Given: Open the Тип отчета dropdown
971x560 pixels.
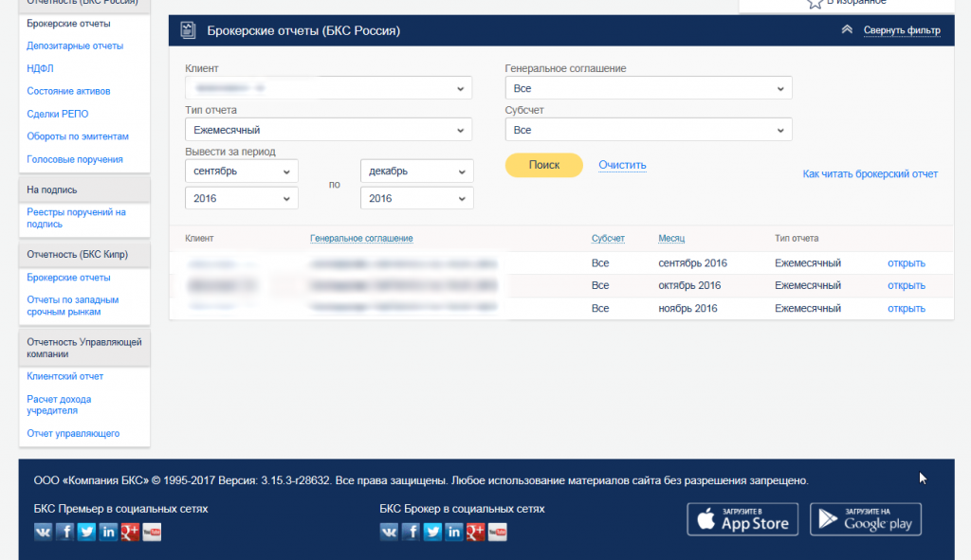Looking at the screenshot, I should [x=328, y=130].
